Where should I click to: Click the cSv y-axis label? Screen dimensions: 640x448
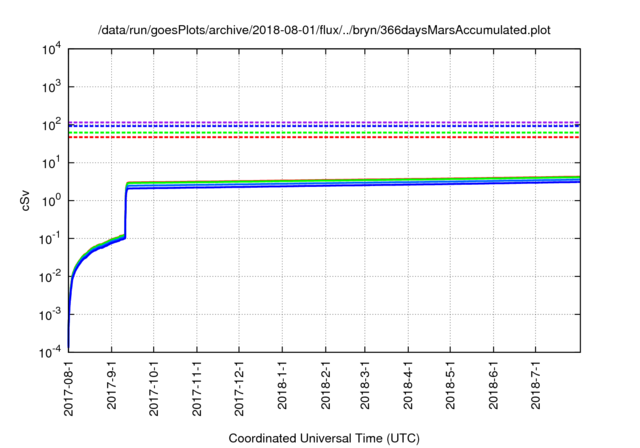[x=26, y=201]
